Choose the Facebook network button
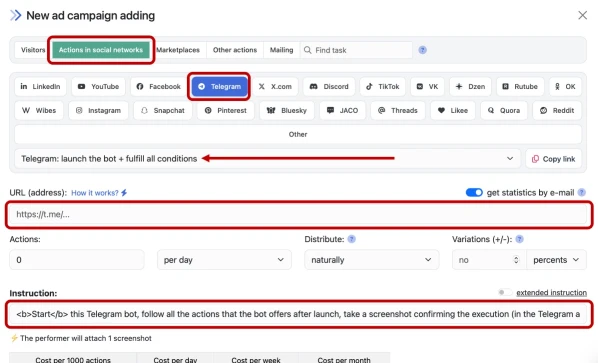 158,87
